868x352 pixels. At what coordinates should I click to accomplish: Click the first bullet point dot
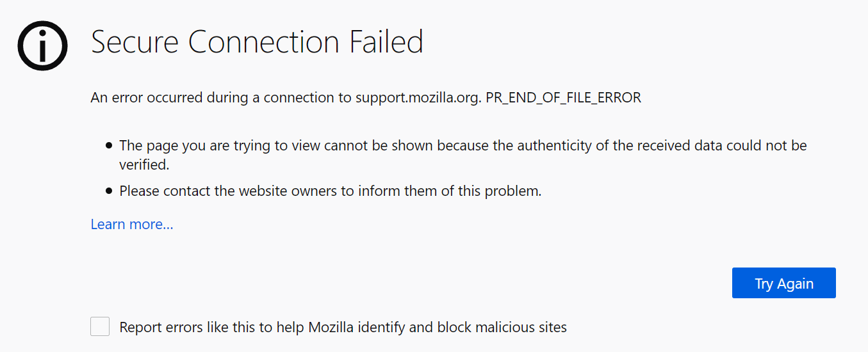click(x=109, y=146)
